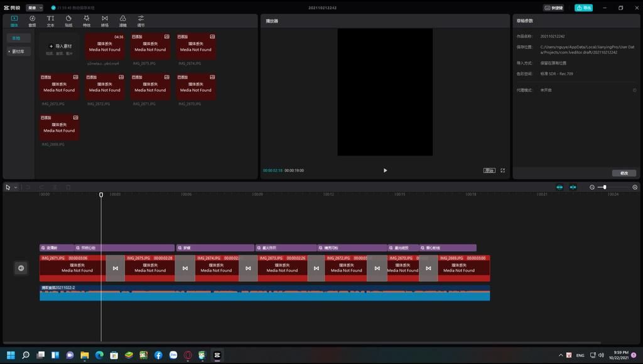Image resolution: width=643 pixels, height=364 pixels.
Task: Click the 导出 export button
Action: (x=583, y=8)
